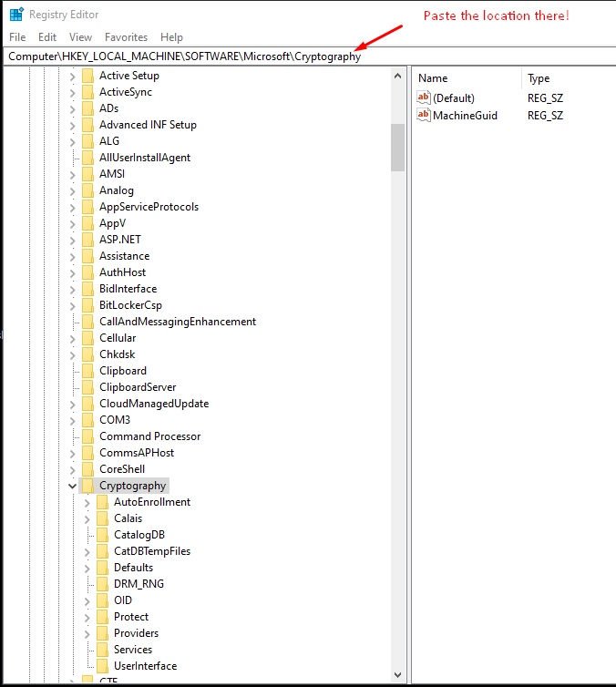Expand the Assistance key
This screenshot has width=616, height=687.
tap(73, 256)
